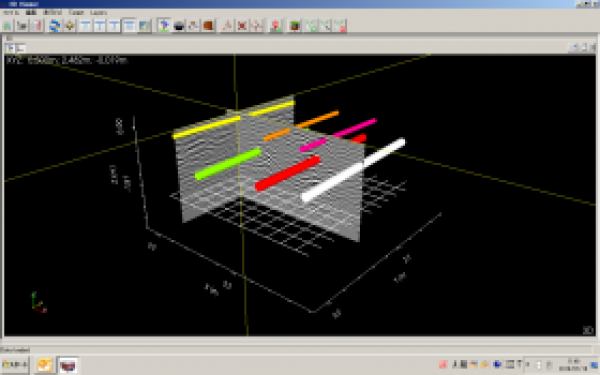The image size is (600, 375).
Task: Click the green and brown terrain block icon
Action: click(x=295, y=26)
